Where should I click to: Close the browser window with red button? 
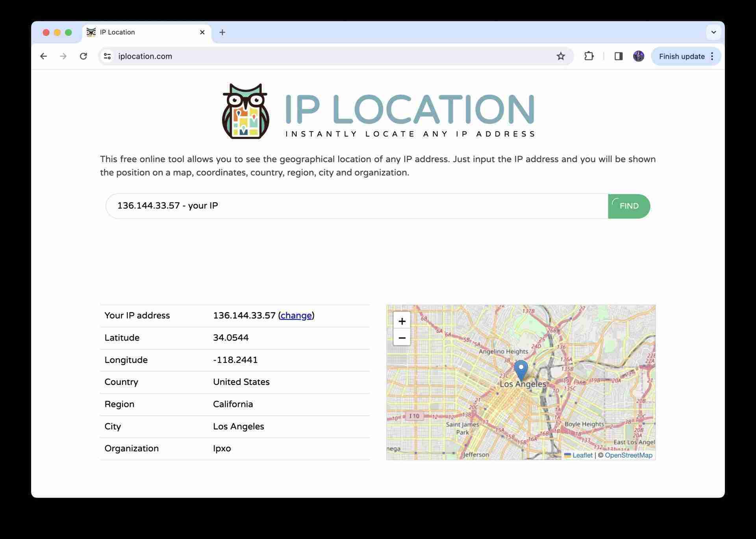[x=46, y=32]
